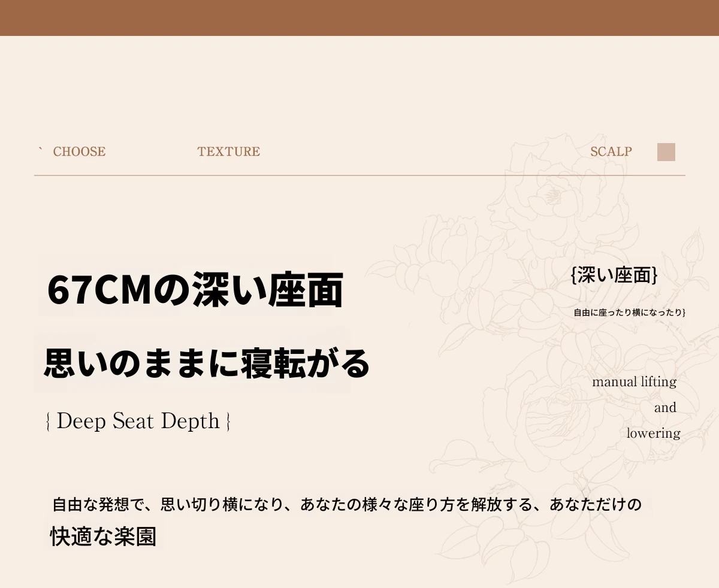Click the 自由な発想で paragraph line
Viewport: 719px width, 588px height.
[x=346, y=505]
